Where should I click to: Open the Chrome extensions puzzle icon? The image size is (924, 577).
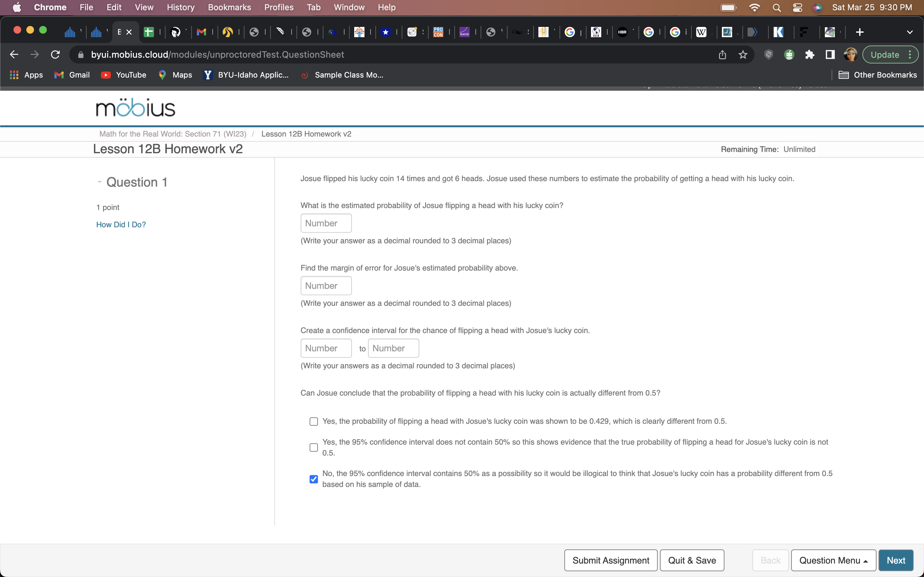coord(810,54)
